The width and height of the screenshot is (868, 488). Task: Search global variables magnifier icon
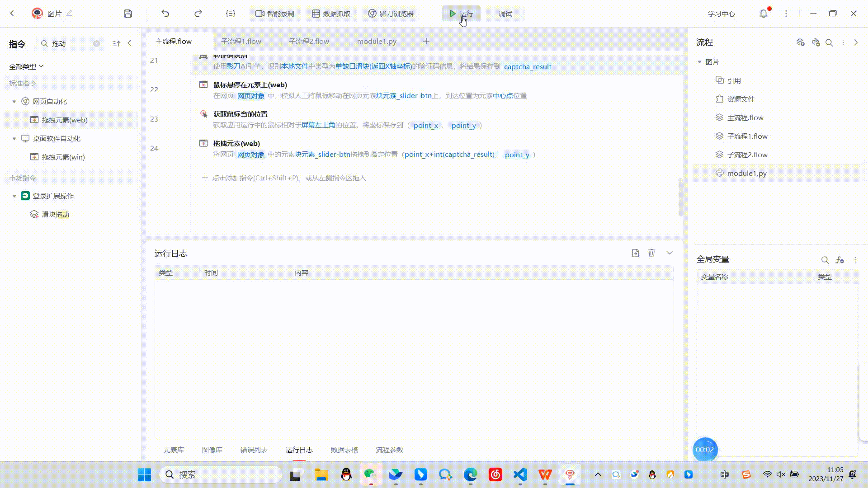[x=825, y=260]
